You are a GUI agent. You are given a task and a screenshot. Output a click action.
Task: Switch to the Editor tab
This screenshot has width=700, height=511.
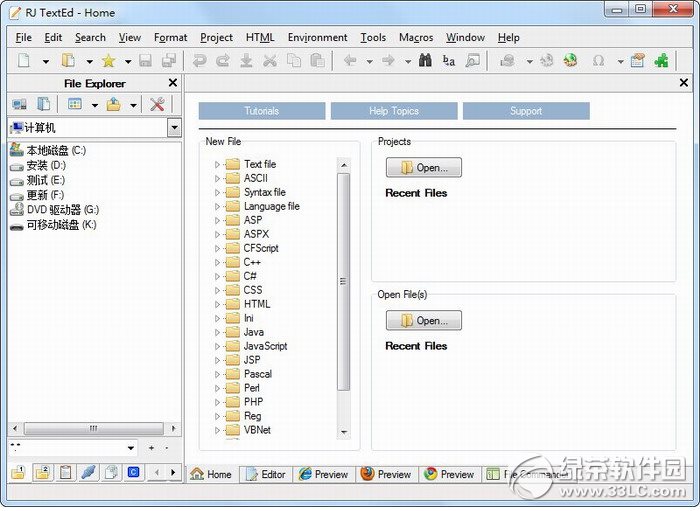[x=266, y=474]
